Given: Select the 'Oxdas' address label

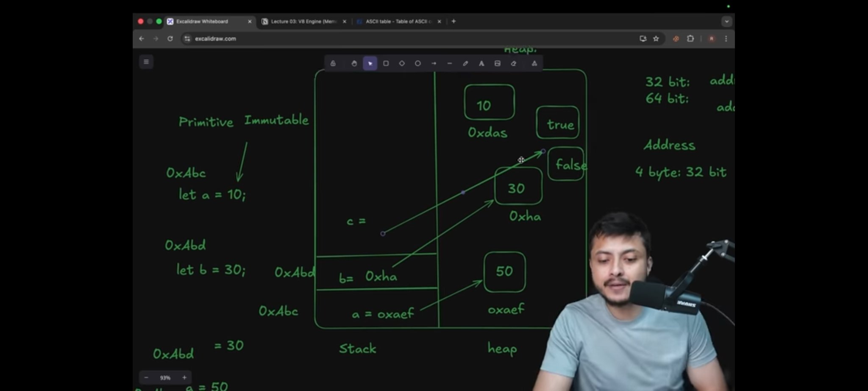Looking at the screenshot, I should coord(487,133).
